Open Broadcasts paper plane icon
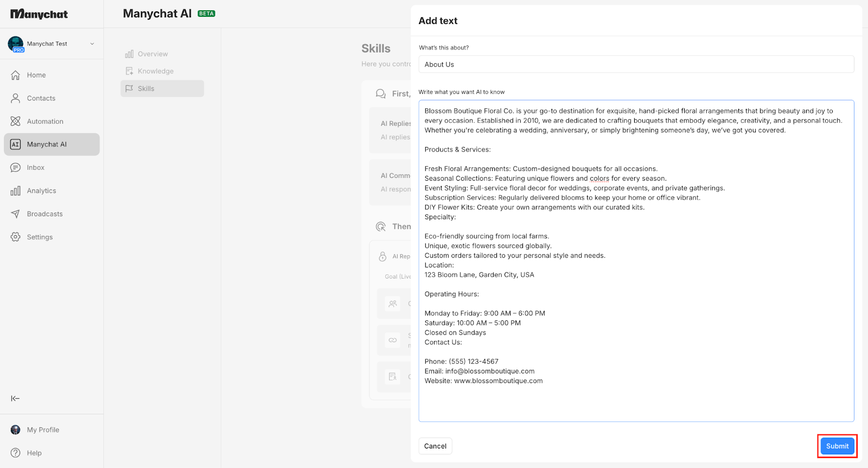 coord(16,214)
